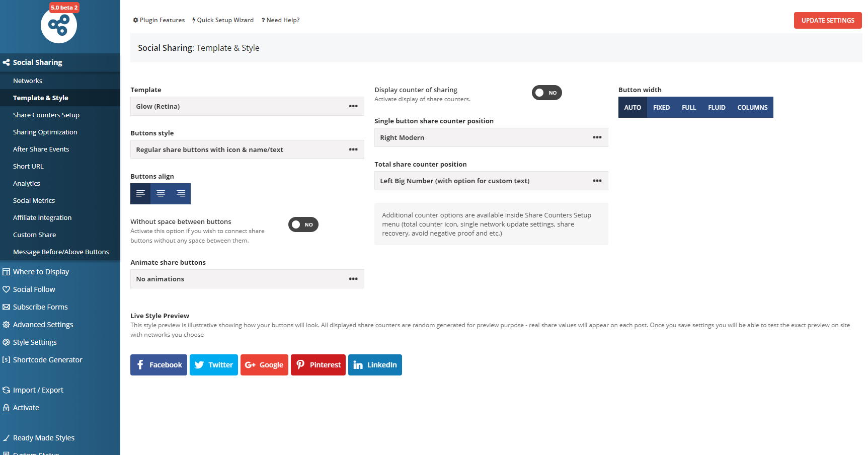
Task: Select center alignment for buttons
Action: pyautogui.click(x=161, y=194)
